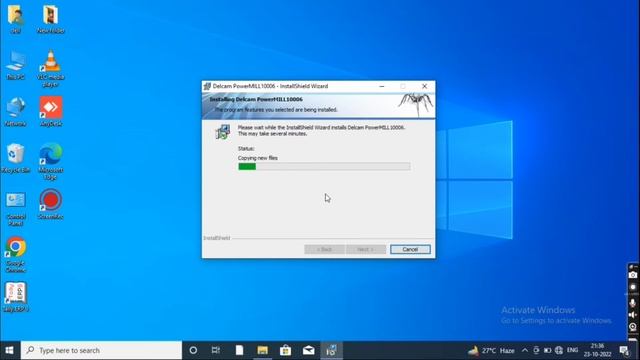Click the installer icon in the title bar

point(207,86)
